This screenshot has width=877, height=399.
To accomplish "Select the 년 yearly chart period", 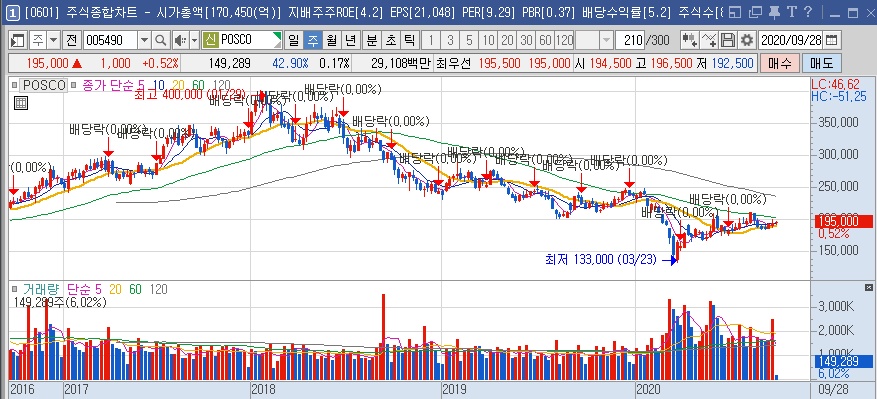I will 351,40.
